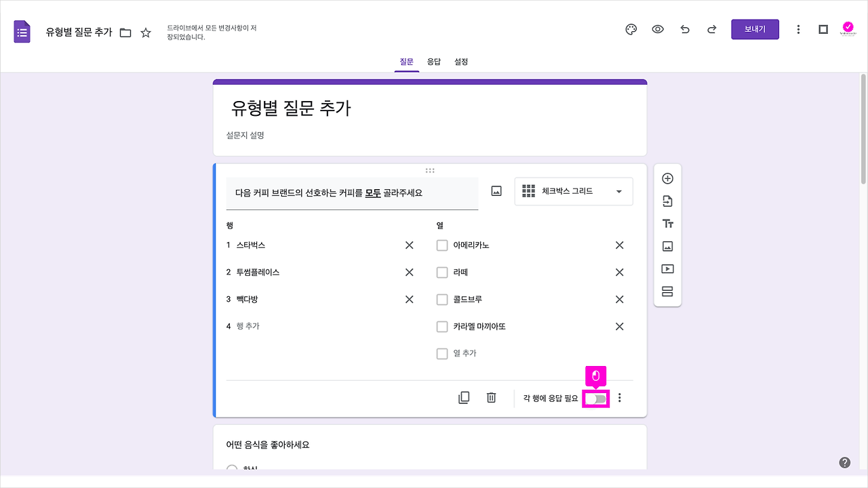Remove the 카라멜 마끼아또 column with X

618,326
